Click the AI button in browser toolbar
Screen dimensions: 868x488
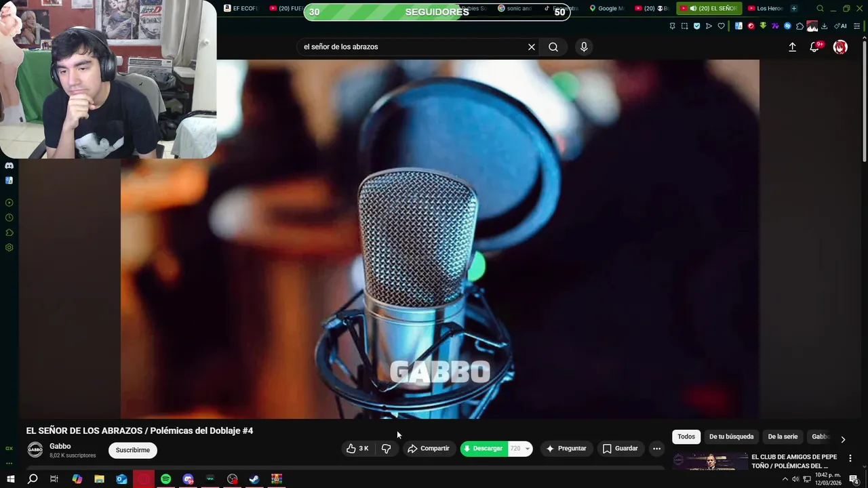(840, 26)
